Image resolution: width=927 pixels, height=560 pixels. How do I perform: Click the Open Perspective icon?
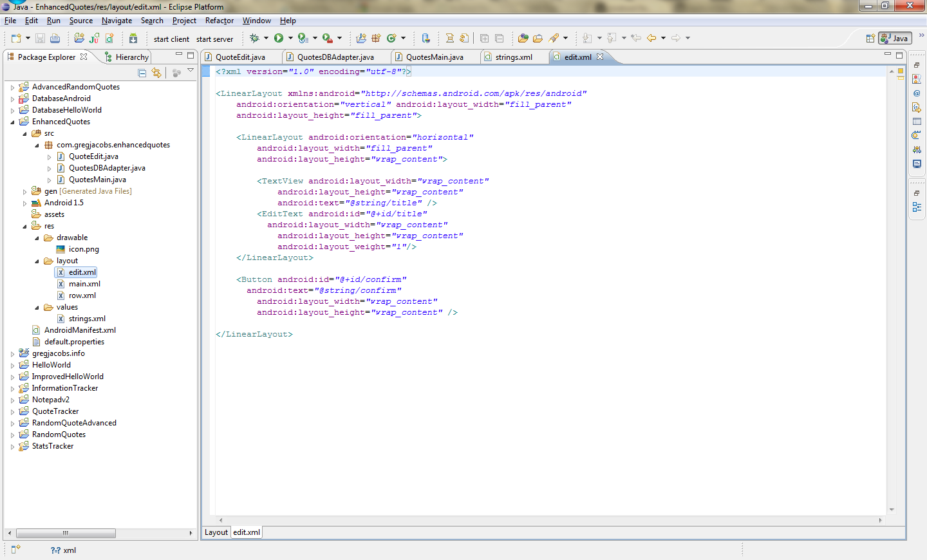[x=870, y=39]
